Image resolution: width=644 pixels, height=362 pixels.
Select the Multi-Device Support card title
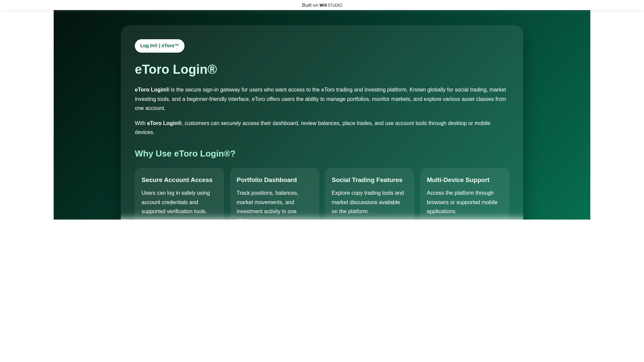458,180
